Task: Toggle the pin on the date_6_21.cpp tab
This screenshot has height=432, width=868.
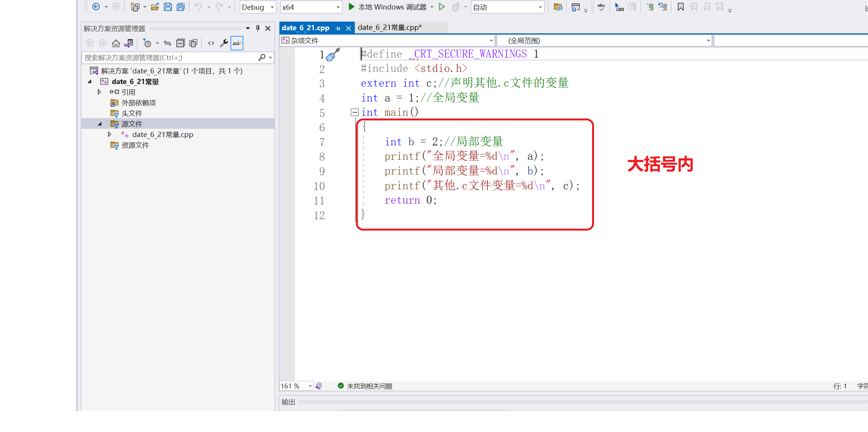Action: click(338, 28)
